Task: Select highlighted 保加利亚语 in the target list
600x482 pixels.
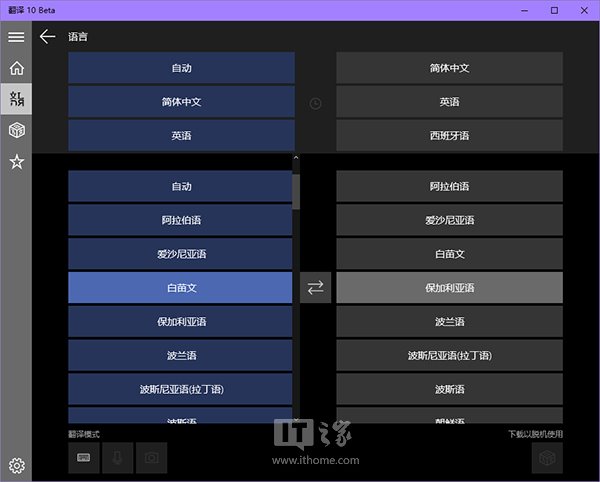Action: [x=449, y=287]
